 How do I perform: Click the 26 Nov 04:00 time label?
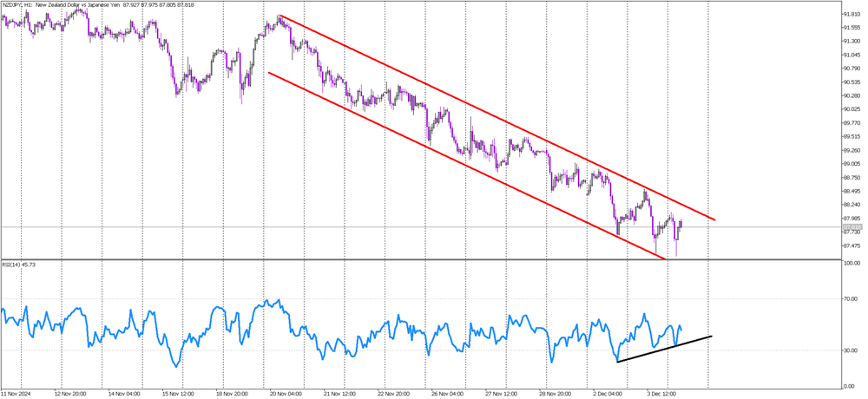tap(448, 394)
